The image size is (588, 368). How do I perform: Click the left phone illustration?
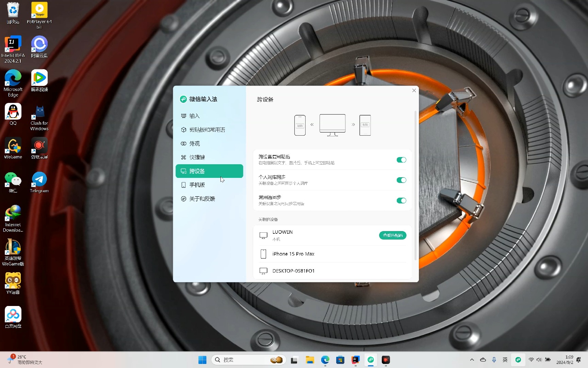click(300, 125)
